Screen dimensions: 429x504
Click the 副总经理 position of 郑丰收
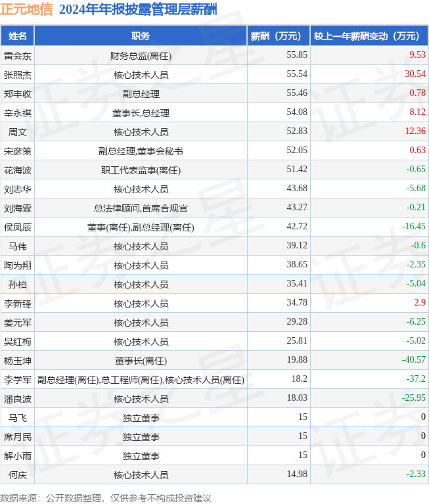click(x=141, y=94)
